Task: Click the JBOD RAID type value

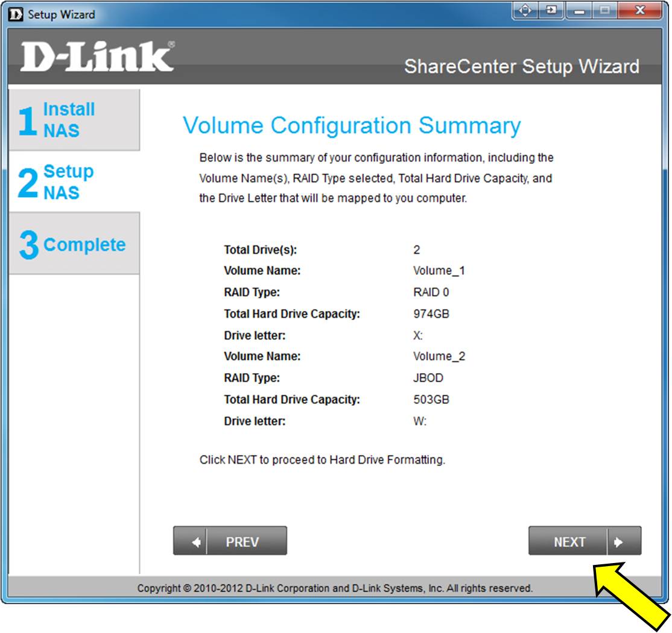Action: click(x=428, y=378)
